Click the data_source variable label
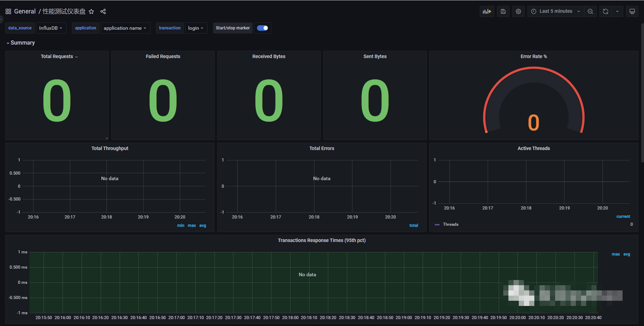Image resolution: width=644 pixels, height=326 pixels. point(20,28)
